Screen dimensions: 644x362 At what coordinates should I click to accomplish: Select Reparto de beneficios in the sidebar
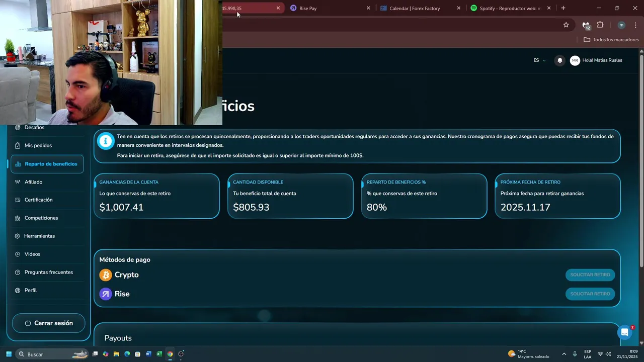(x=47, y=164)
